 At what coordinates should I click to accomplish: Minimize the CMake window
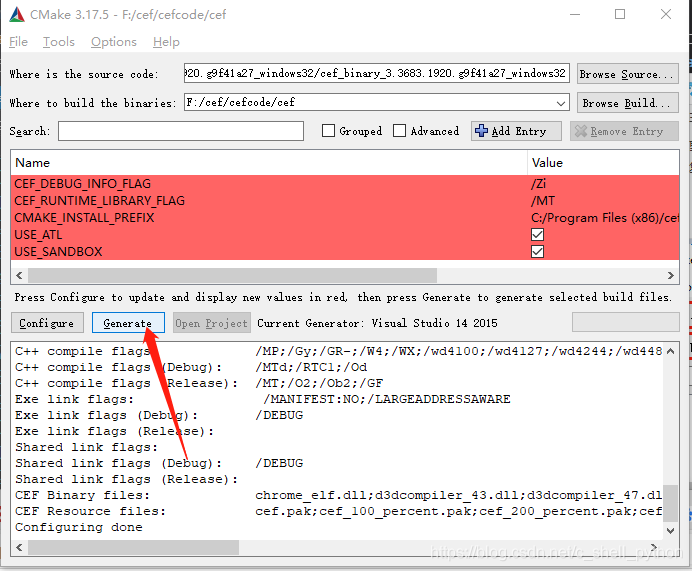(575, 14)
